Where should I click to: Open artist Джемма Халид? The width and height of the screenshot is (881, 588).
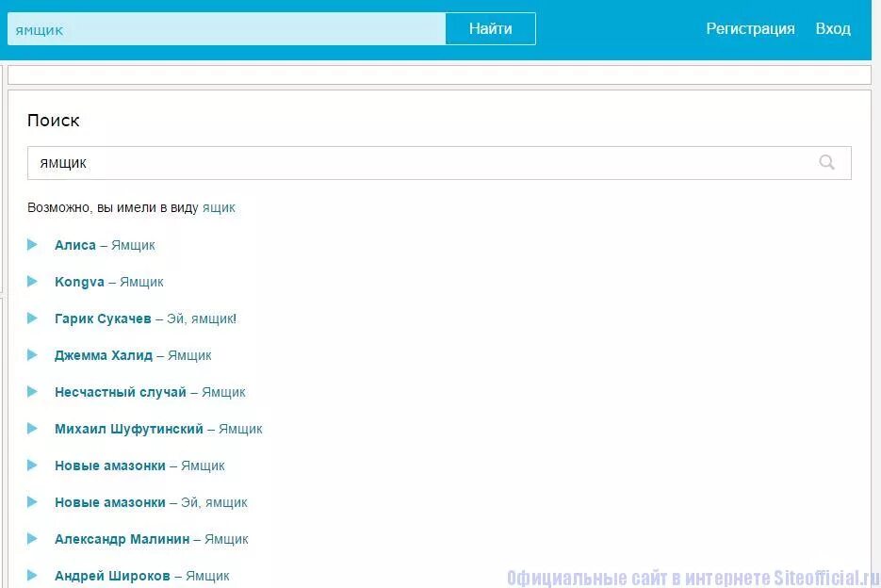pyautogui.click(x=104, y=355)
